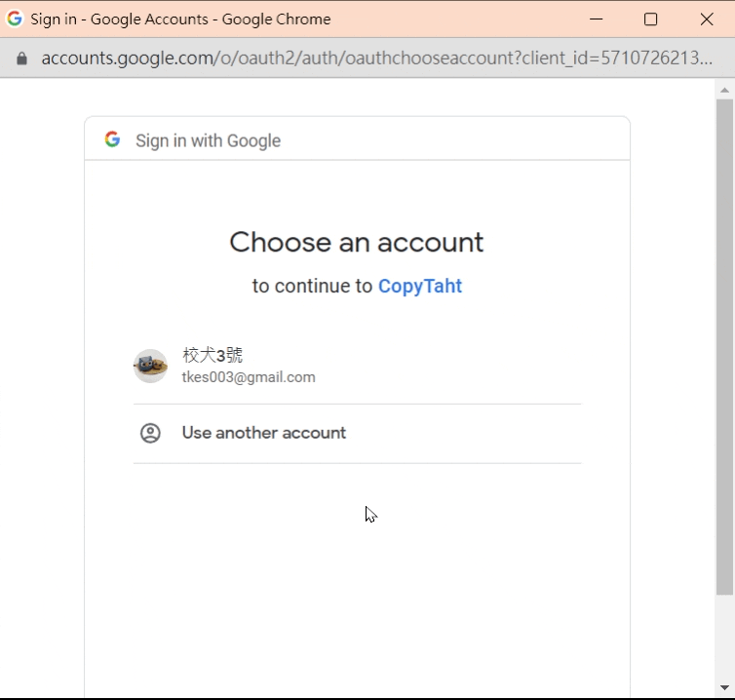Click the 'Choose an account' heading

[x=357, y=243]
